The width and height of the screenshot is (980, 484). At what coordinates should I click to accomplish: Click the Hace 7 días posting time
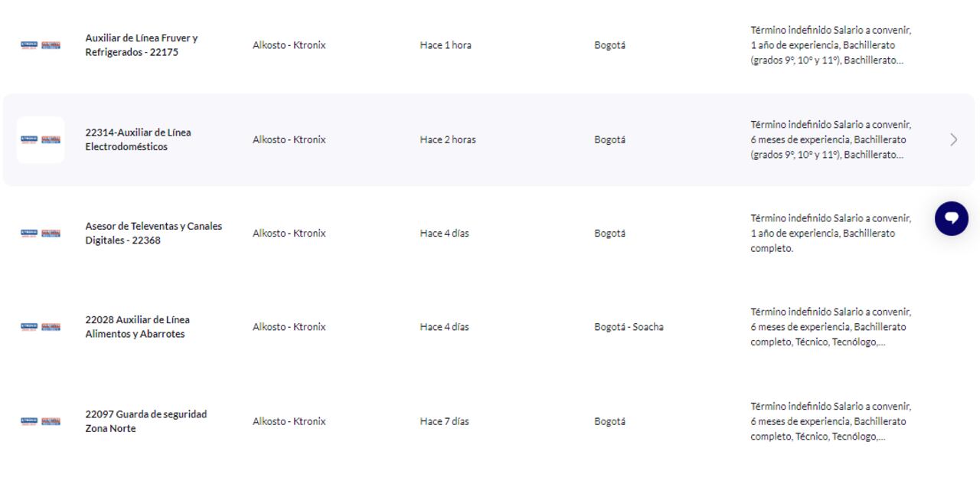click(444, 421)
